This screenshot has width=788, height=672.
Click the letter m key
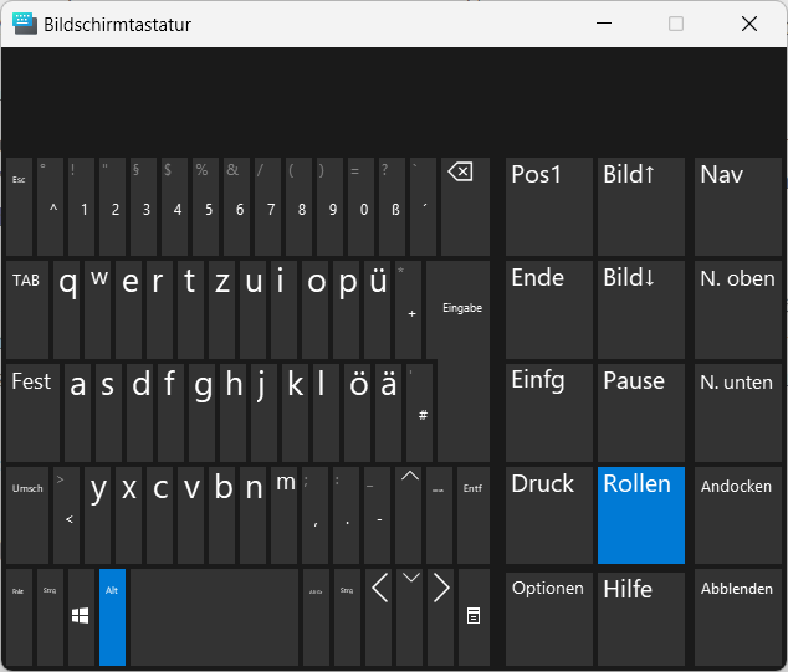284,515
